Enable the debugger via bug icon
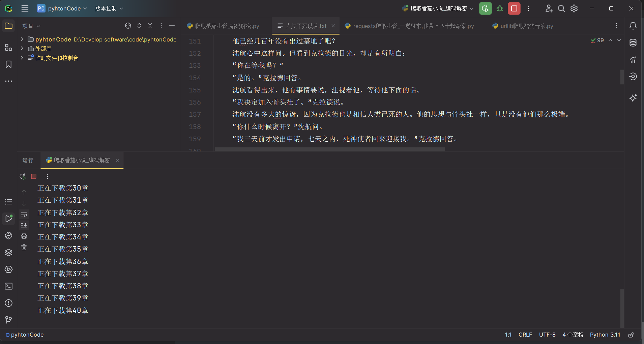 coord(499,8)
